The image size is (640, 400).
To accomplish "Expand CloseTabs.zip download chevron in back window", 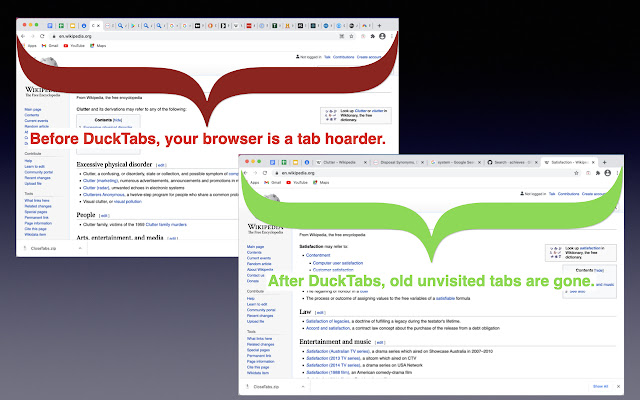I will click(x=80, y=248).
